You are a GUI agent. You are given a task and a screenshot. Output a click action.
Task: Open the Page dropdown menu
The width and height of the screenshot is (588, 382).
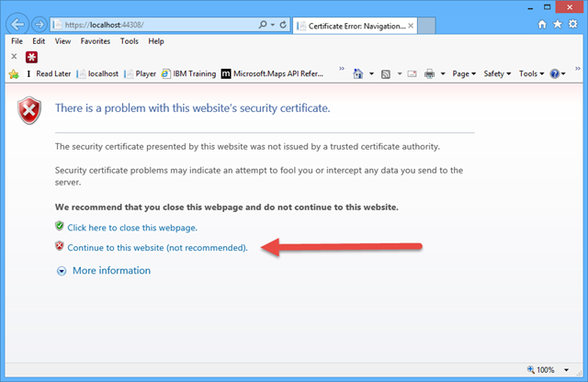click(x=463, y=73)
